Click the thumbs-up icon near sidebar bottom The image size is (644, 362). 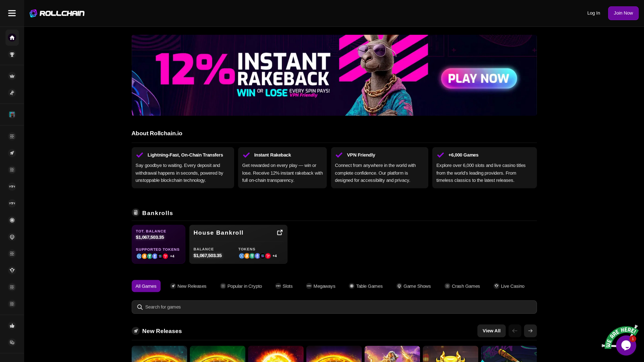12,325
